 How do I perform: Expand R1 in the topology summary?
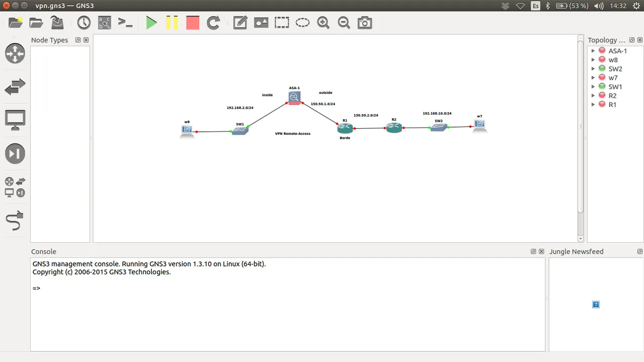click(593, 105)
